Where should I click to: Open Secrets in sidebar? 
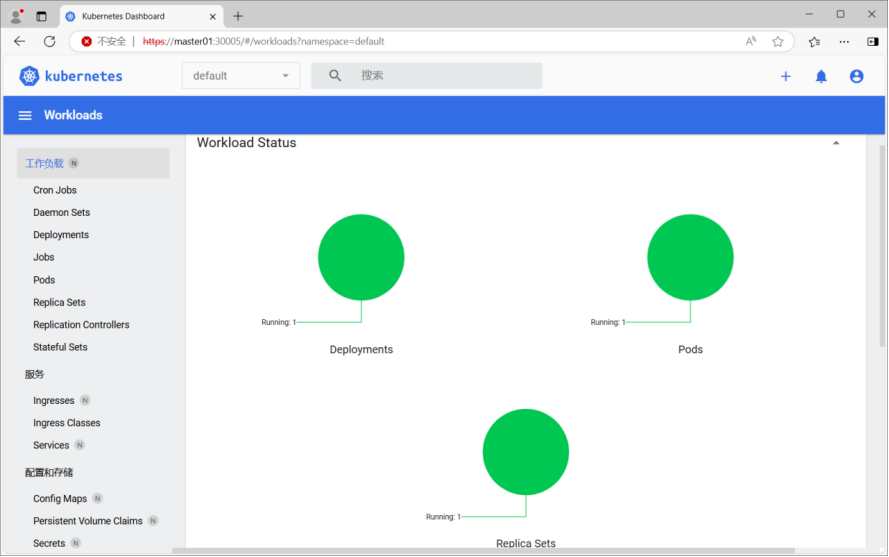pyautogui.click(x=49, y=543)
